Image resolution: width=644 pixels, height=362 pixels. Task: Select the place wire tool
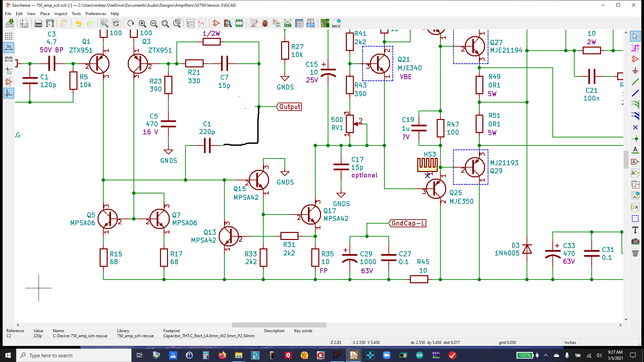click(635, 82)
